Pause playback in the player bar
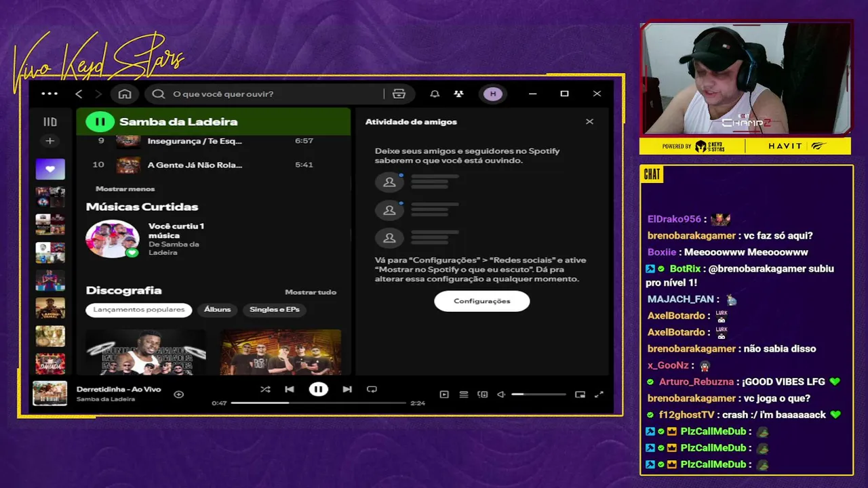 318,389
